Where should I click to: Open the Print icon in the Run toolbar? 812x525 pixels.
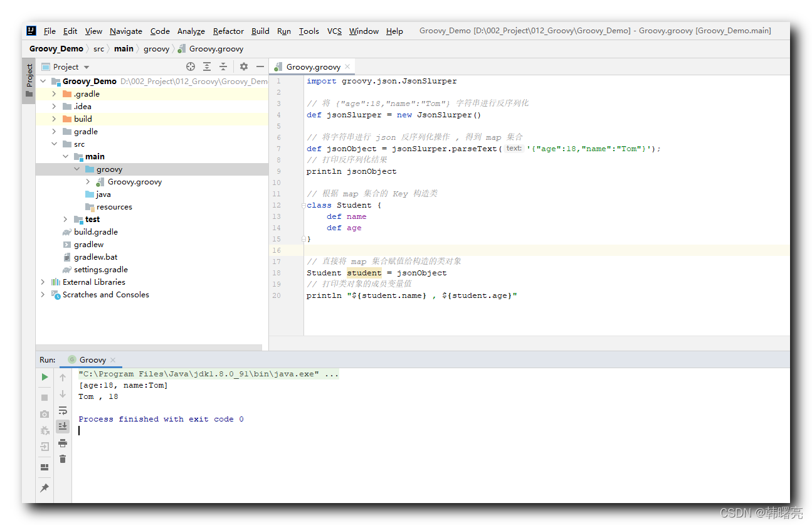tap(63, 443)
